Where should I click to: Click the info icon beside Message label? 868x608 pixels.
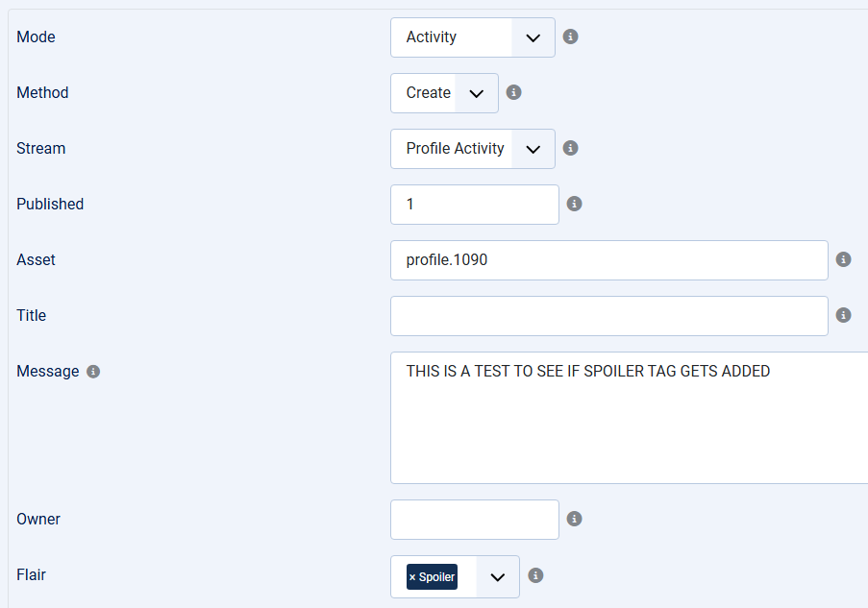pos(93,372)
